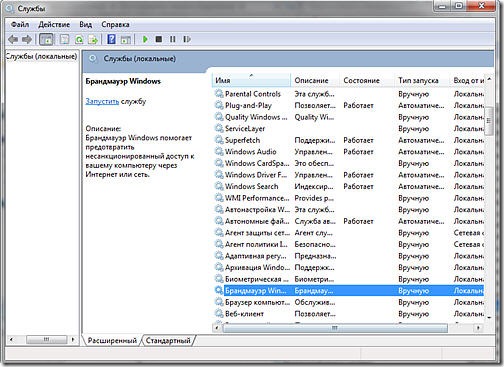Sort by the Вход от и... column header
The image size is (504, 367).
coord(468,80)
